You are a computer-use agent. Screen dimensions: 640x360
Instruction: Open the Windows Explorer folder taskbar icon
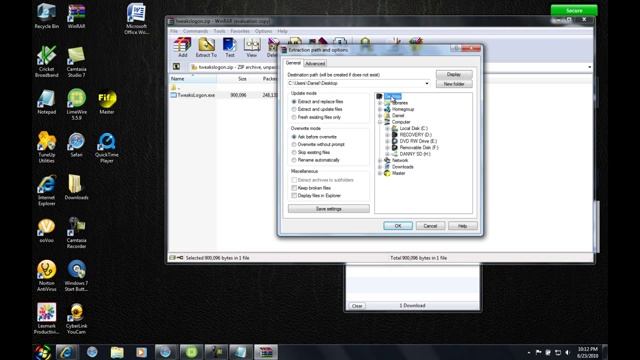117,352
